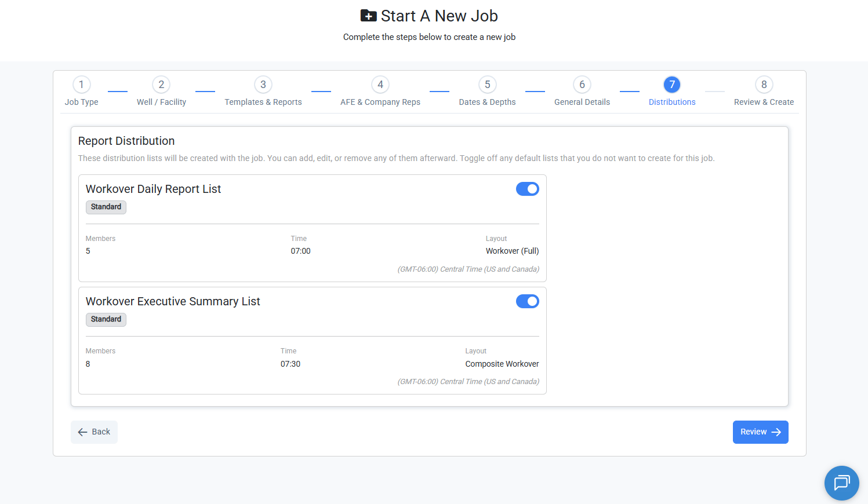868x504 pixels.
Task: Go to step 1 Job Type
Action: click(81, 92)
